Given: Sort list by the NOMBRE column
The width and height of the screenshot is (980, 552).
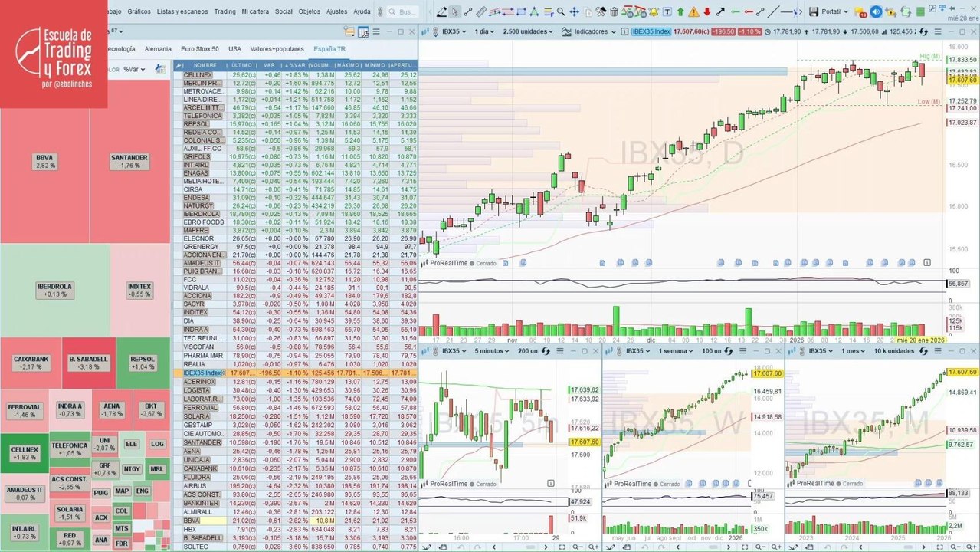Looking at the screenshot, I should tap(205, 65).
